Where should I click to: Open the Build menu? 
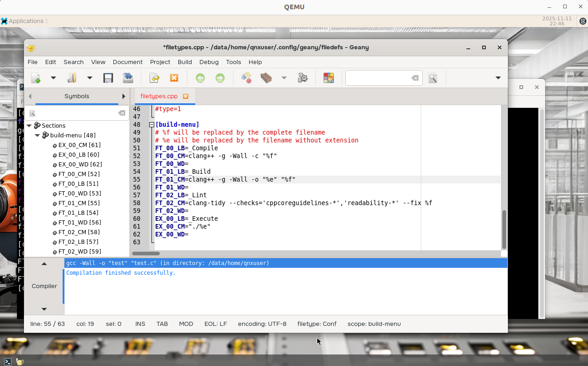tap(185, 62)
